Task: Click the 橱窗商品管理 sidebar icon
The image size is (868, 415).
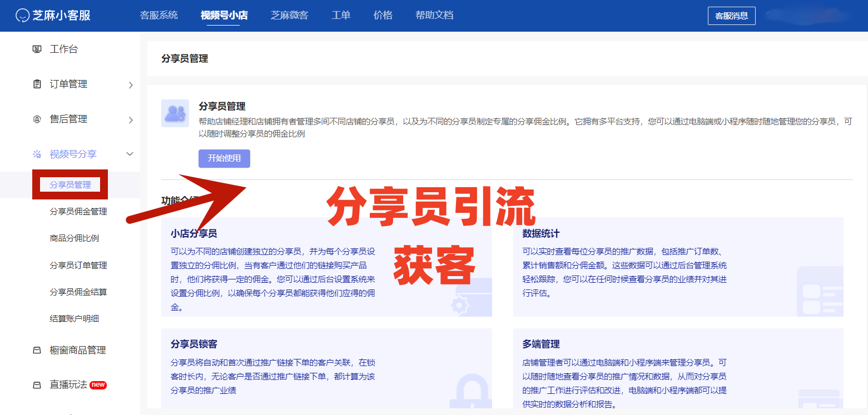Action: [37, 351]
